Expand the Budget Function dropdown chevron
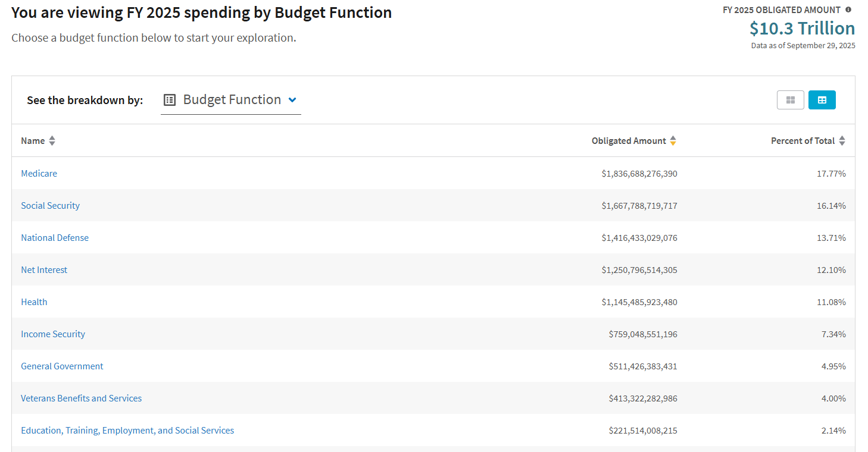Viewport: 868px width, 452px height. coord(292,100)
